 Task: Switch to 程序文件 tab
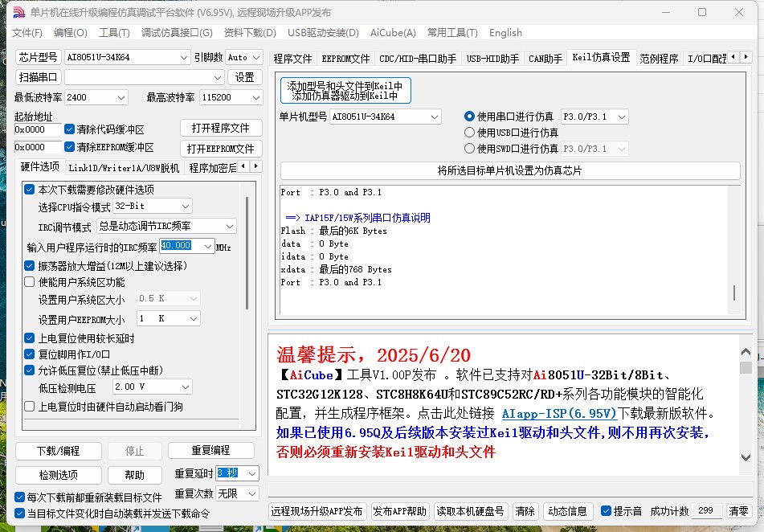tap(292, 59)
